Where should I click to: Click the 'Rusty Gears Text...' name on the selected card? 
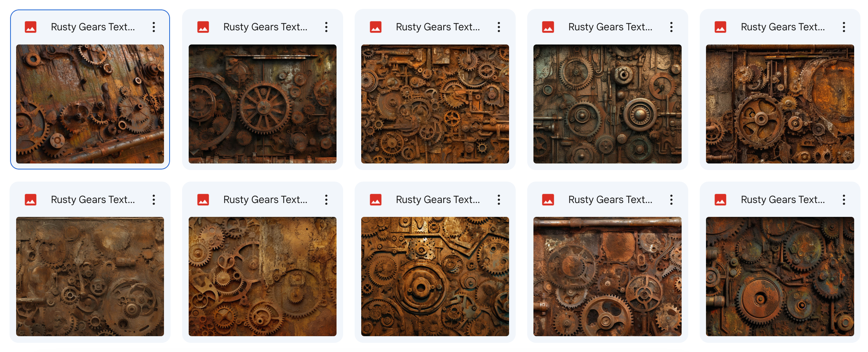coord(93,27)
